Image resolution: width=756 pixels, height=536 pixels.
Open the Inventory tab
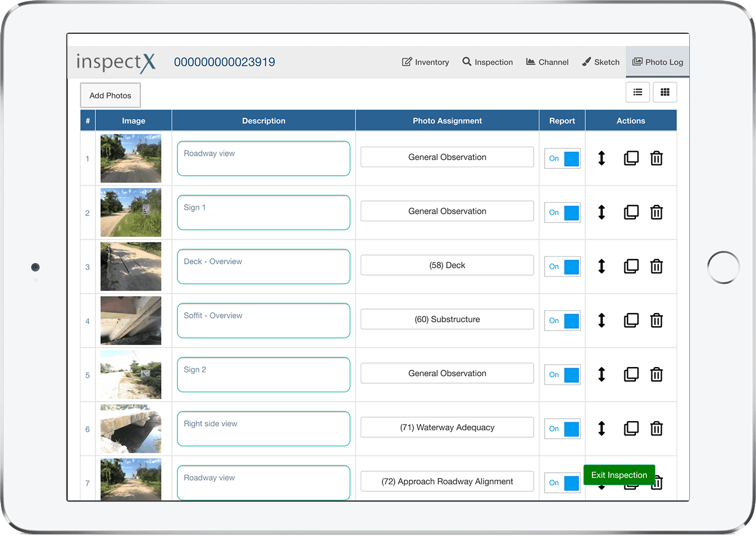click(425, 62)
